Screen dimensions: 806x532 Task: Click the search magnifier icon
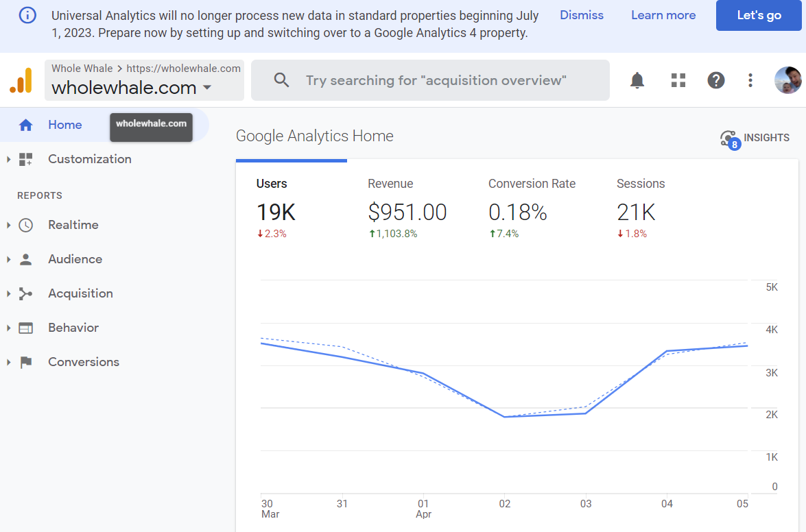click(281, 80)
